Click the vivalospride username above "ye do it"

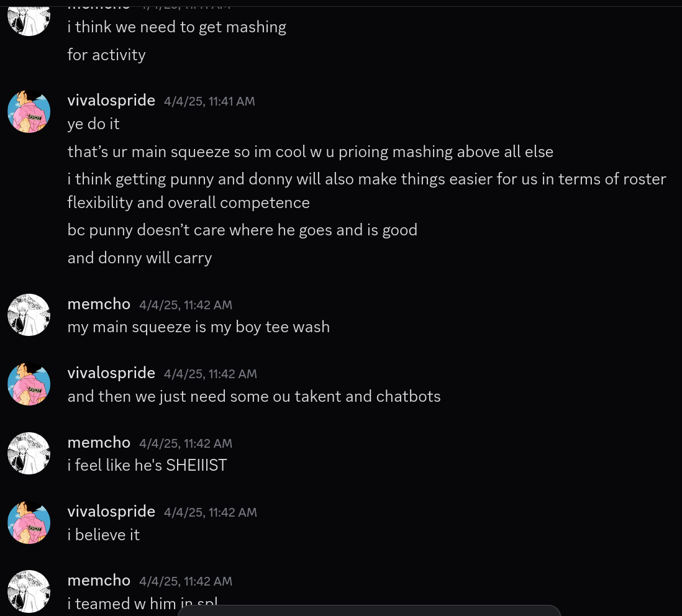click(x=111, y=101)
